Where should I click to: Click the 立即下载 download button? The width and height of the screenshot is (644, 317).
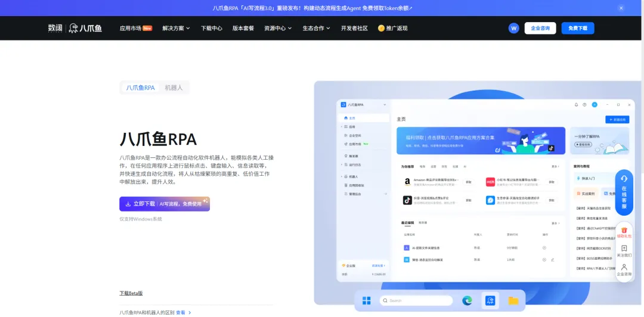point(165,204)
